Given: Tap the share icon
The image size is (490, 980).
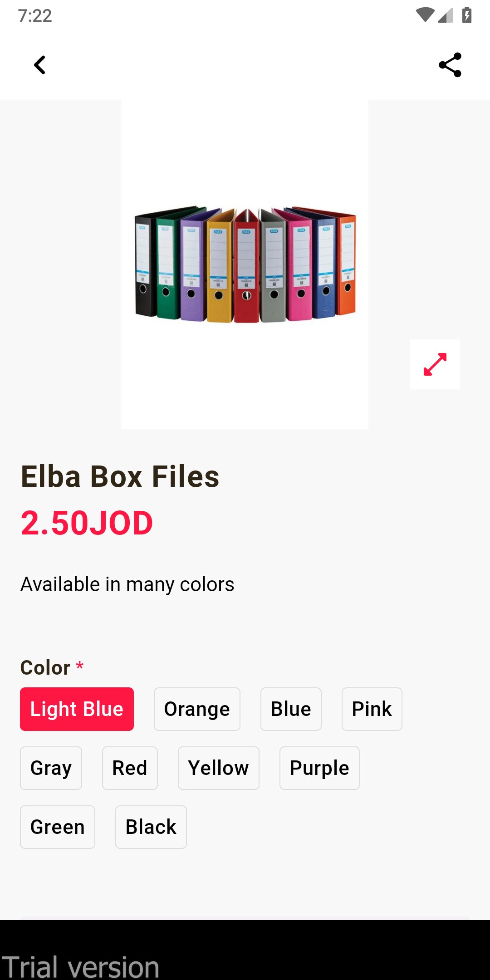Looking at the screenshot, I should point(450,65).
